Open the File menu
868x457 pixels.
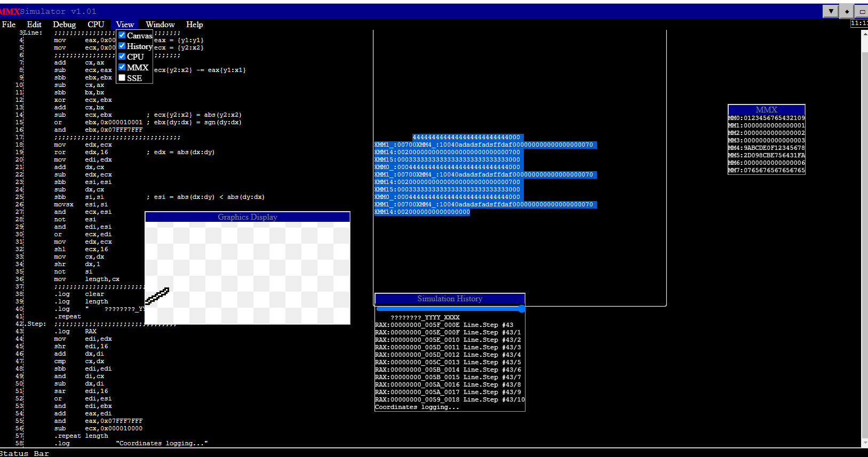9,25
